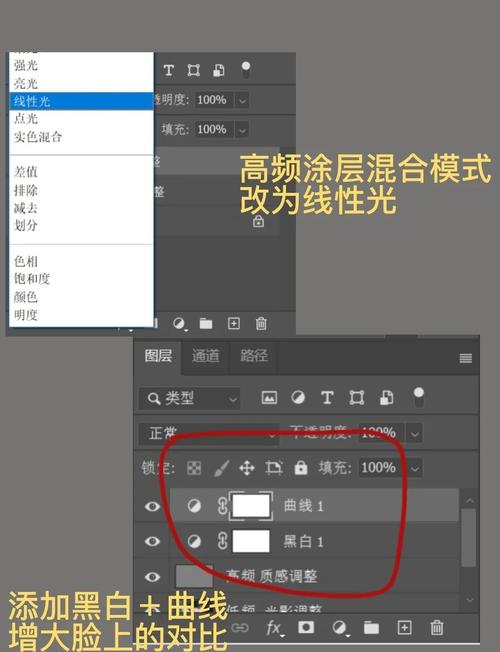Screen dimensions: 500x652
Task: Select 黑白 1 layer mask thumbnail
Action: (x=251, y=541)
